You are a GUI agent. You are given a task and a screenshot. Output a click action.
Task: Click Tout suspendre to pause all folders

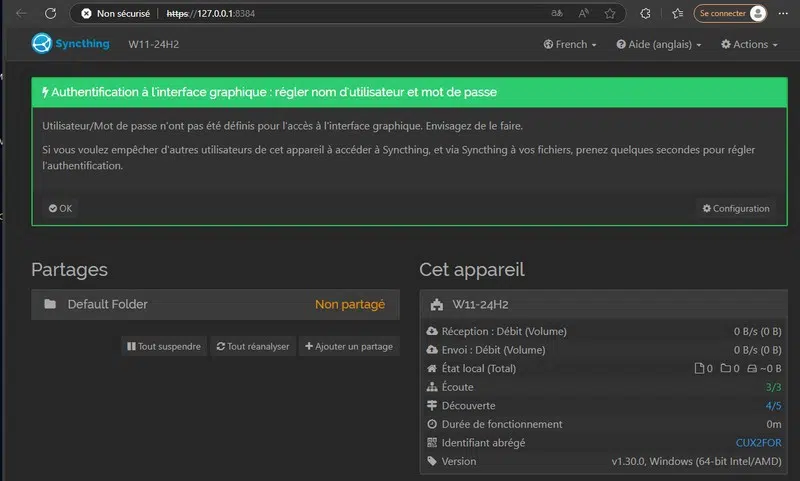point(164,346)
